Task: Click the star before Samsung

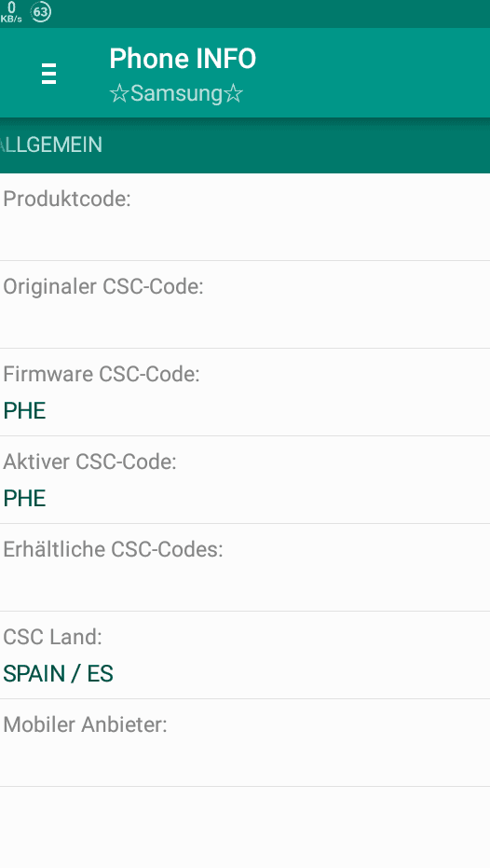Action: click(x=119, y=93)
